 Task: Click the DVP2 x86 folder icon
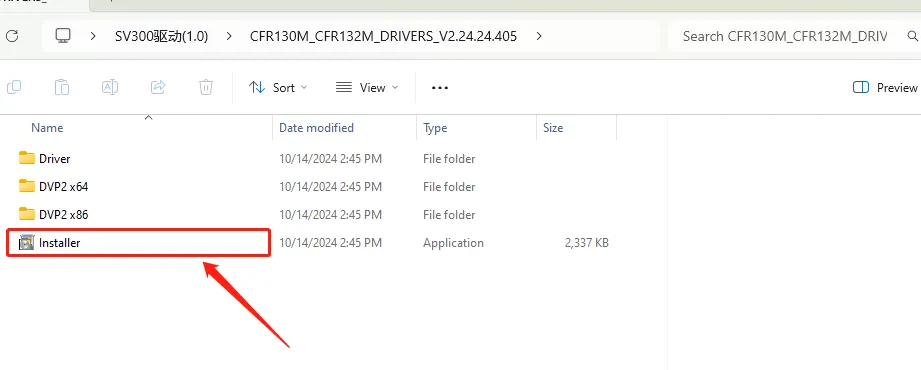pos(26,214)
